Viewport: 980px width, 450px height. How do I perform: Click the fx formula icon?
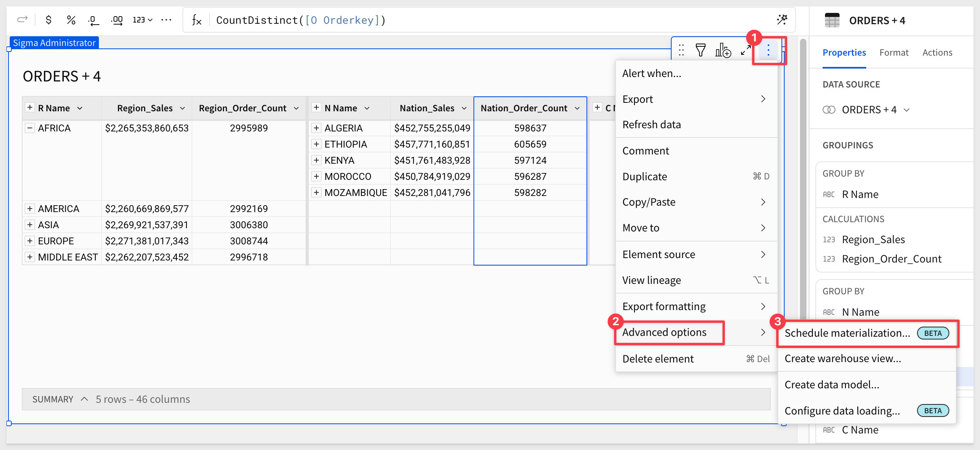pos(197,20)
